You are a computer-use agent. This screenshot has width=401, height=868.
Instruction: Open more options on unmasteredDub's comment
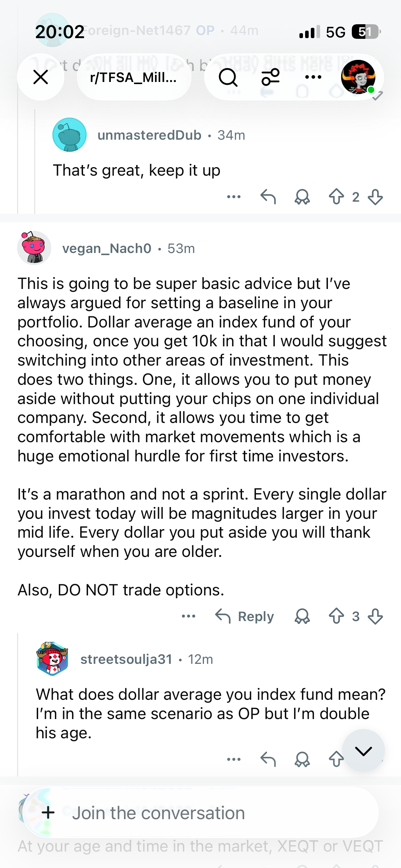(234, 197)
